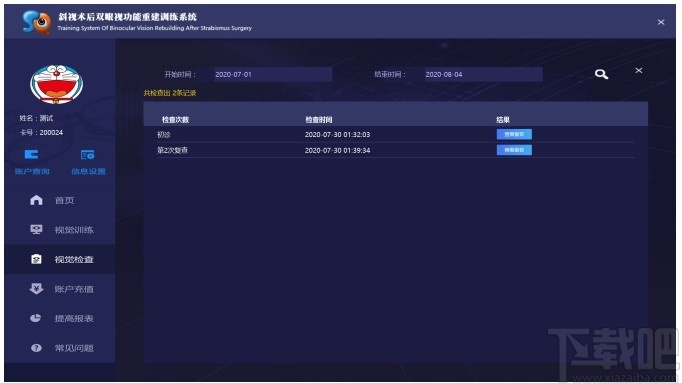View report for 第2次复查 record
The height and width of the screenshot is (383, 682).
[514, 150]
